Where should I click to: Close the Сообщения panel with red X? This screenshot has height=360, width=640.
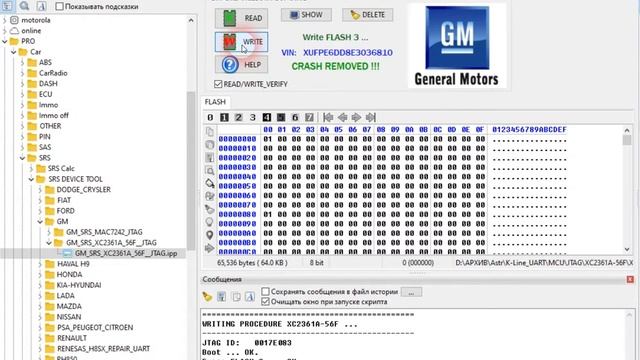[x=630, y=279]
